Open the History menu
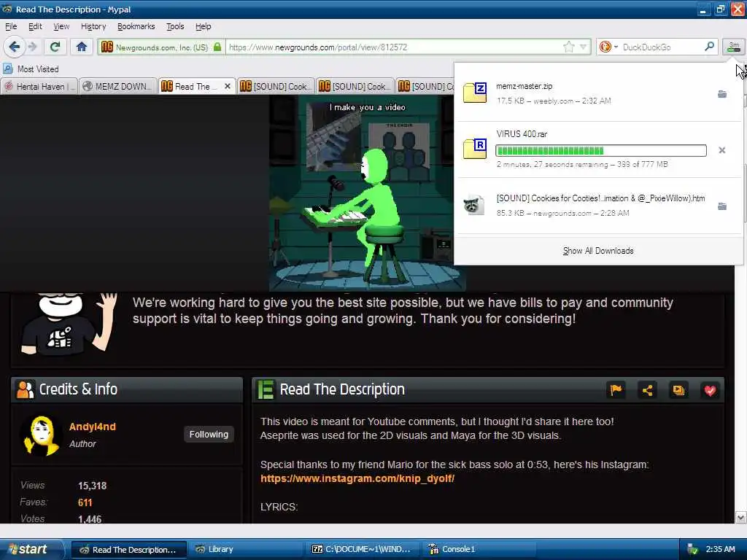This screenshot has width=747, height=560. click(x=93, y=26)
